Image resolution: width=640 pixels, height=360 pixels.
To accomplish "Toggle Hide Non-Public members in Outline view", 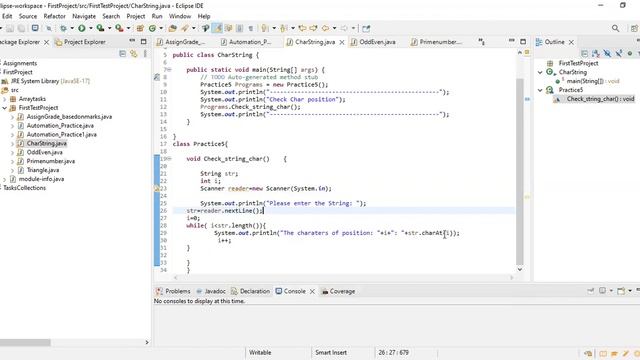I will pyautogui.click(x=630, y=53).
